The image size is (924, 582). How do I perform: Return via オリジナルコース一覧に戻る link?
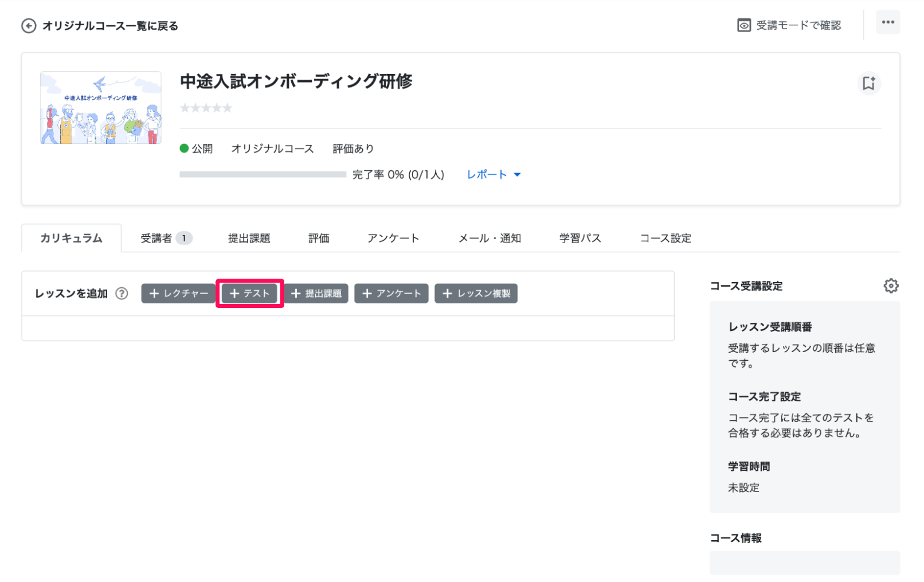click(110, 26)
